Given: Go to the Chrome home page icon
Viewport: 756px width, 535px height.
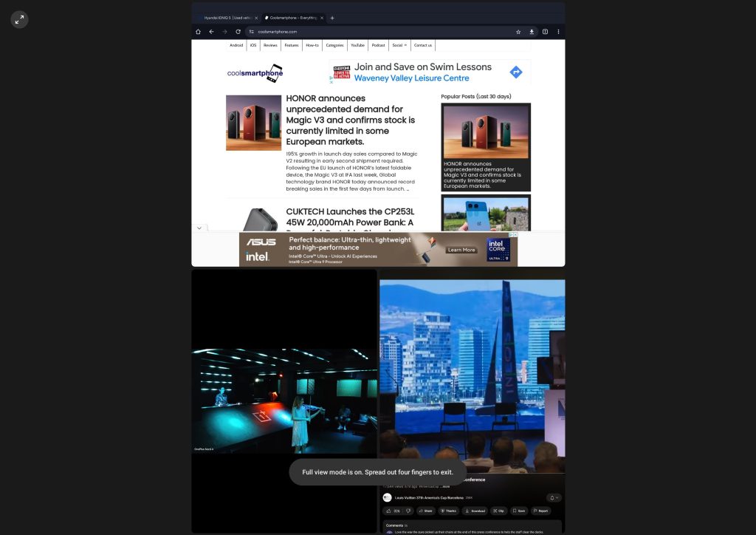Looking at the screenshot, I should (x=198, y=32).
